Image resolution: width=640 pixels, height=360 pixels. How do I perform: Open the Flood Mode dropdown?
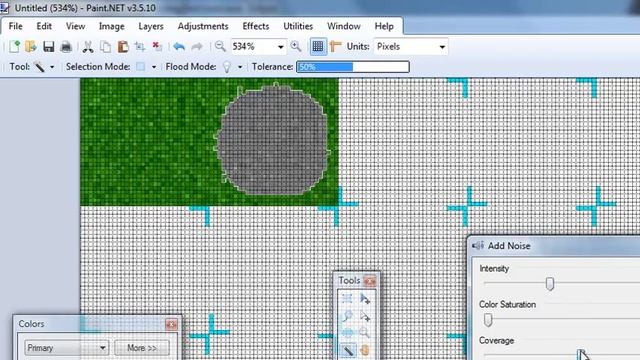click(x=240, y=67)
